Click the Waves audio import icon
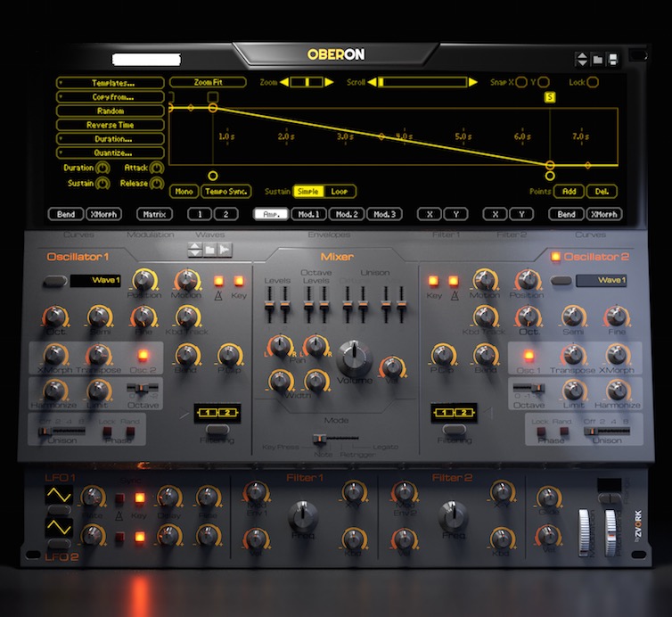This screenshot has width=672, height=617. (225, 250)
